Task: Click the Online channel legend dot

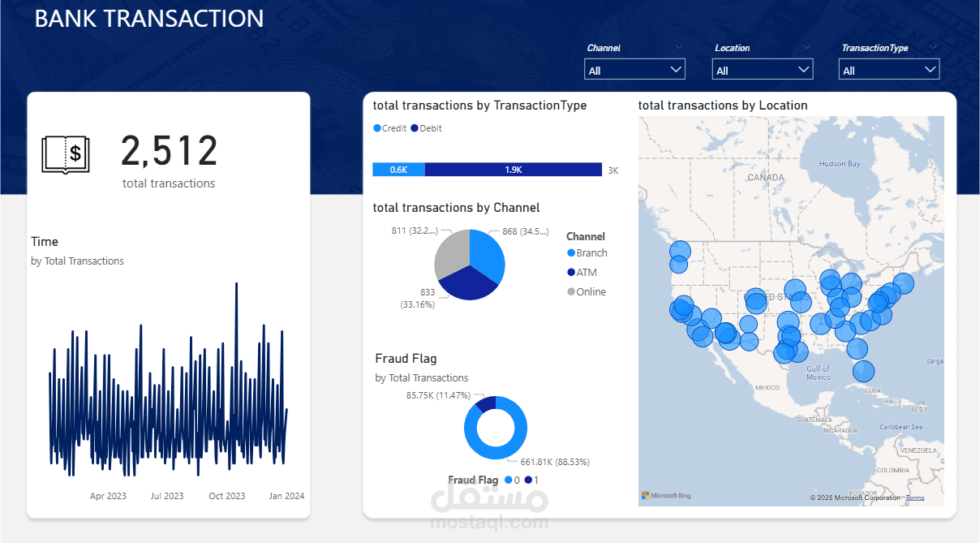Action: (571, 292)
